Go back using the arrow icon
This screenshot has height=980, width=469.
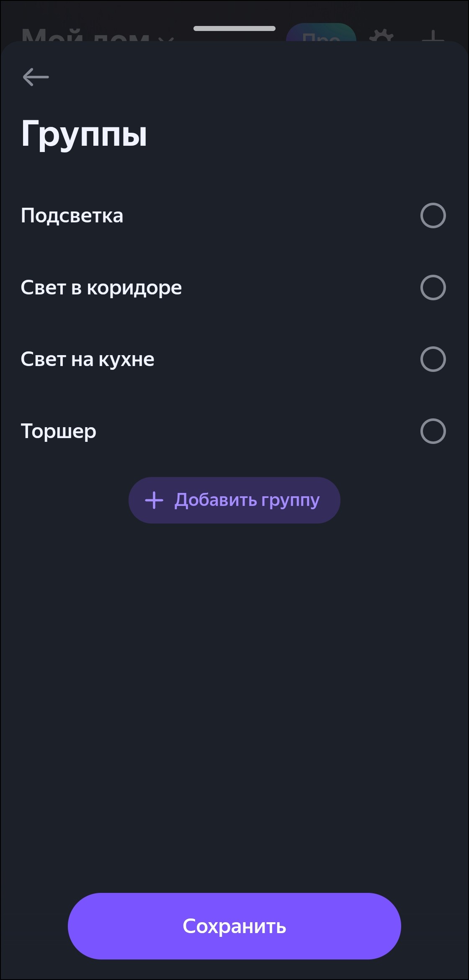coord(36,77)
